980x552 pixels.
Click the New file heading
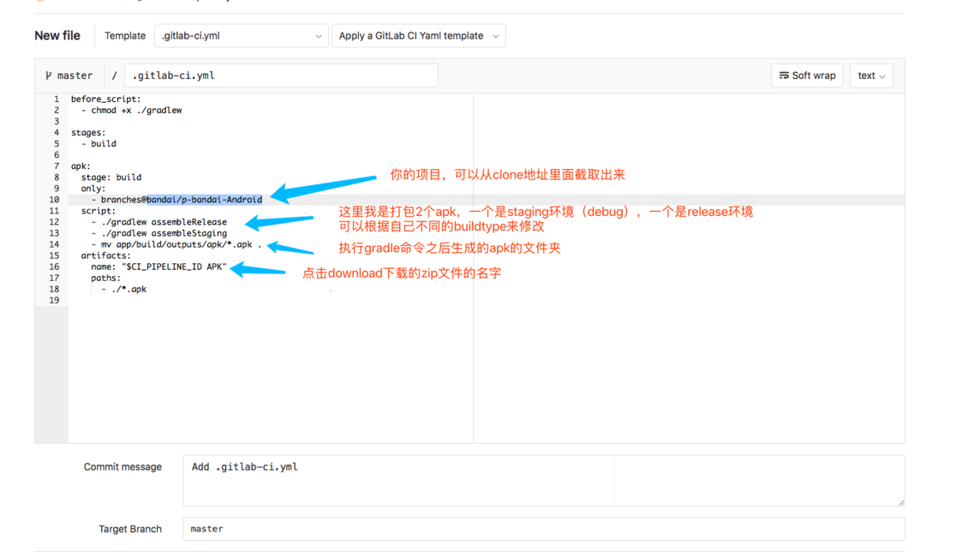(57, 35)
